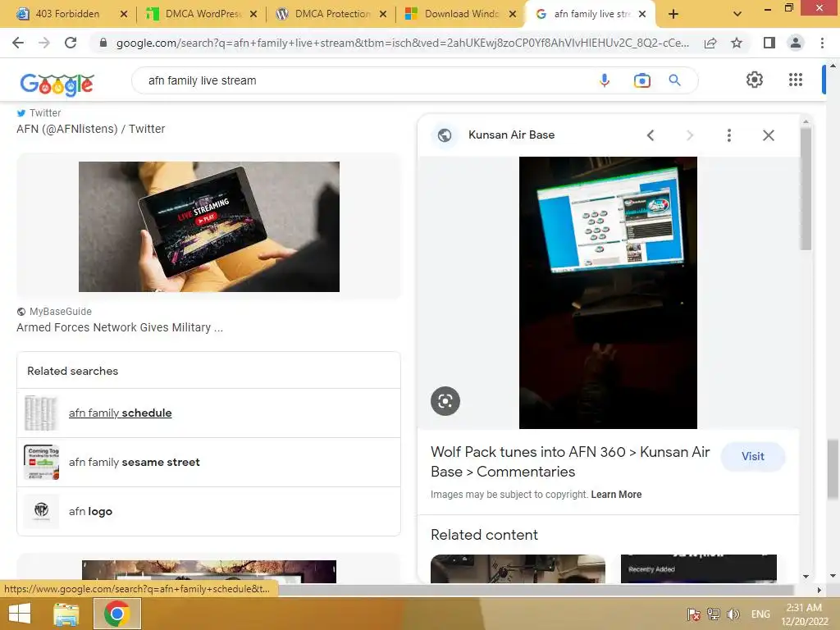Open preview panel three-dot options
Screen dimensions: 840x630
pos(728,135)
